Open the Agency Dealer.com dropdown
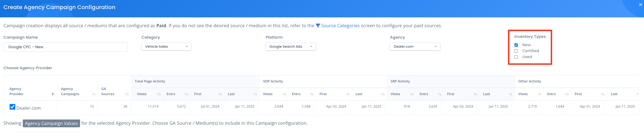644x133 pixels. pyautogui.click(x=415, y=47)
